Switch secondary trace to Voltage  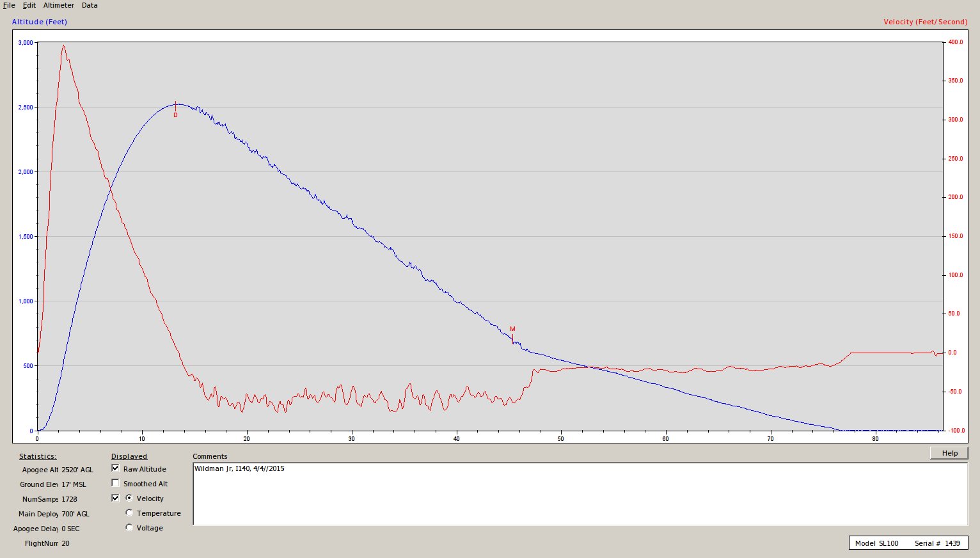[x=129, y=527]
